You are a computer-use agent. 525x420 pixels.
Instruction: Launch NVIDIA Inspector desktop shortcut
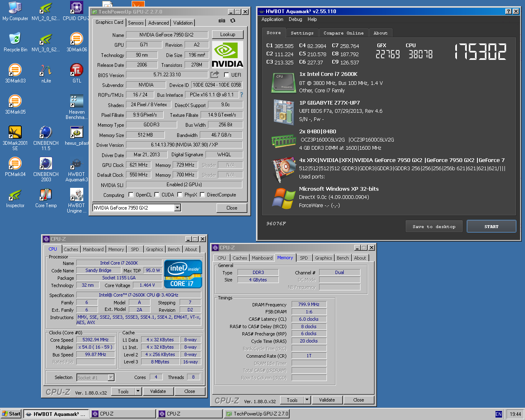[15, 199]
